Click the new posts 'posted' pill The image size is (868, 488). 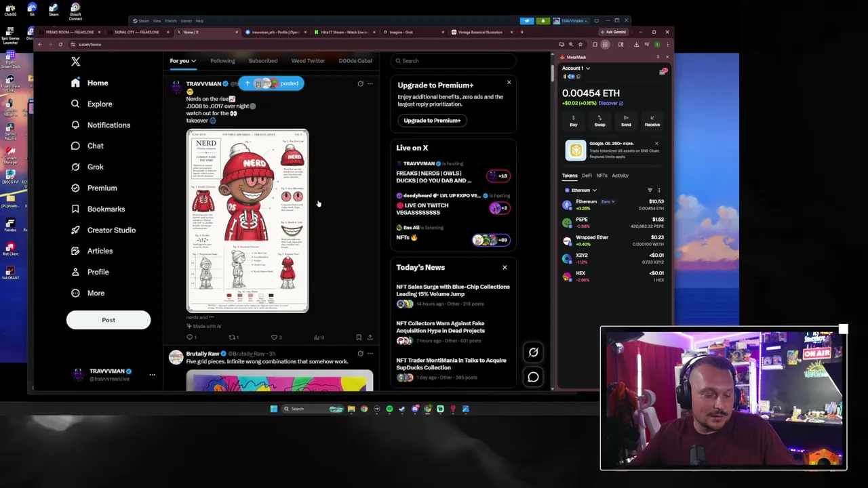[271, 83]
